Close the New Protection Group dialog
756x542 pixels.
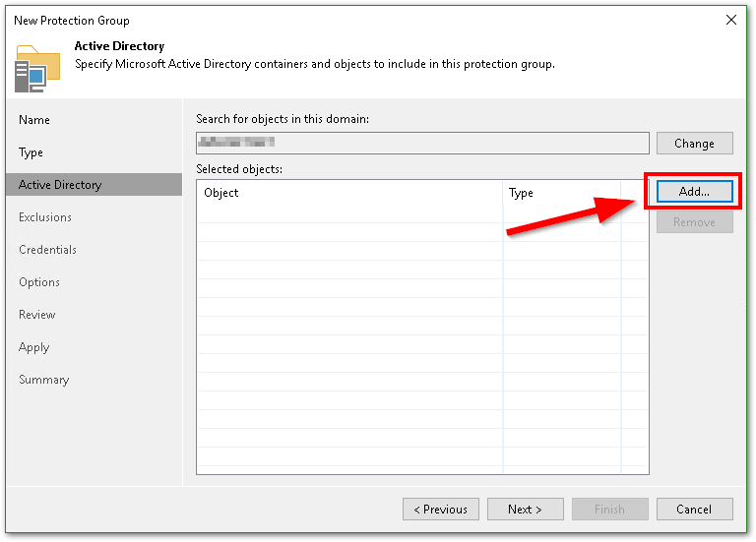click(x=730, y=20)
